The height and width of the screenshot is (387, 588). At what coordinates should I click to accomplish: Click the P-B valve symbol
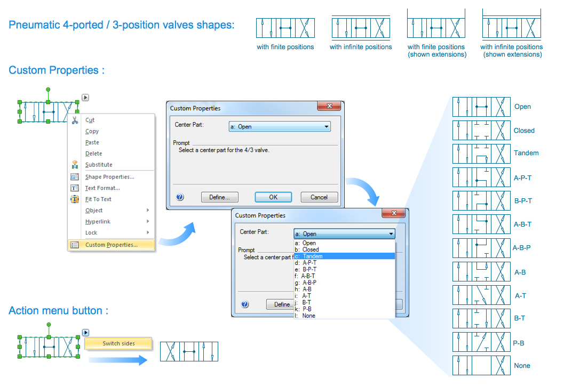click(x=481, y=342)
